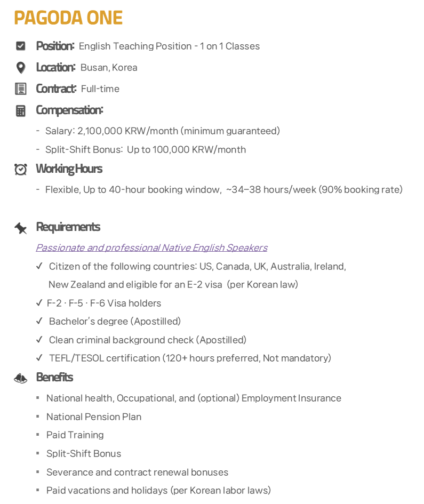Click the checkmark beside Clean criminal background check
The image size is (424, 504).
(x=39, y=339)
